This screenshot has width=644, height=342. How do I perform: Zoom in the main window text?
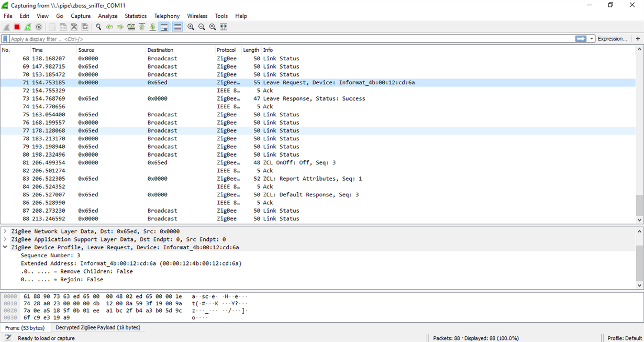pyautogui.click(x=191, y=27)
